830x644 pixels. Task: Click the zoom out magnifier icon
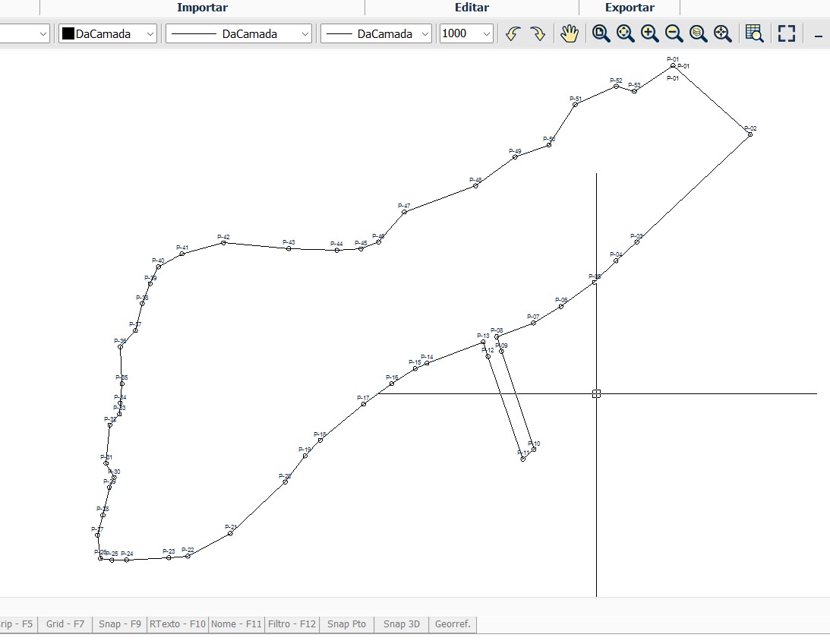pyautogui.click(x=674, y=33)
